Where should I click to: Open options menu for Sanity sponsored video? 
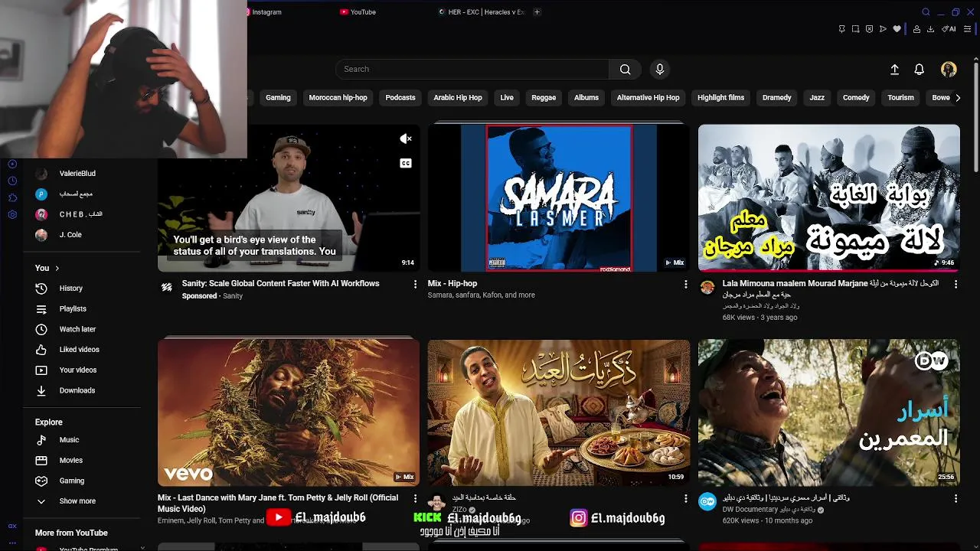(416, 284)
